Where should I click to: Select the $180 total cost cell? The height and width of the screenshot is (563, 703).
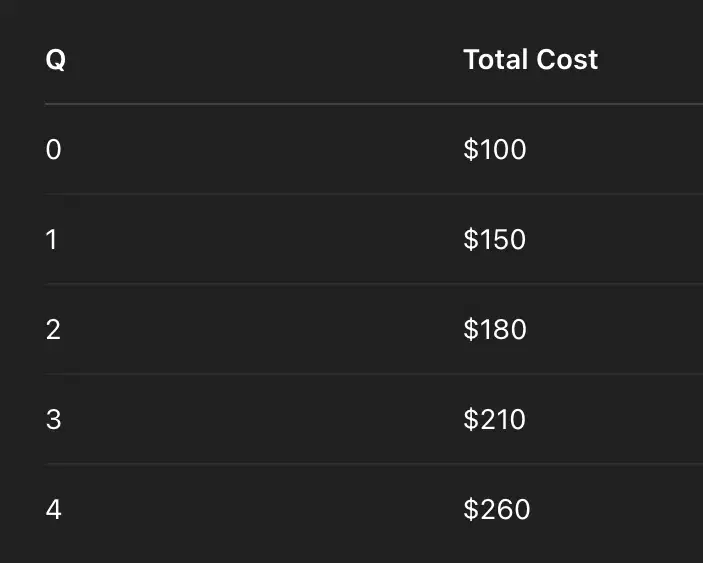495,329
